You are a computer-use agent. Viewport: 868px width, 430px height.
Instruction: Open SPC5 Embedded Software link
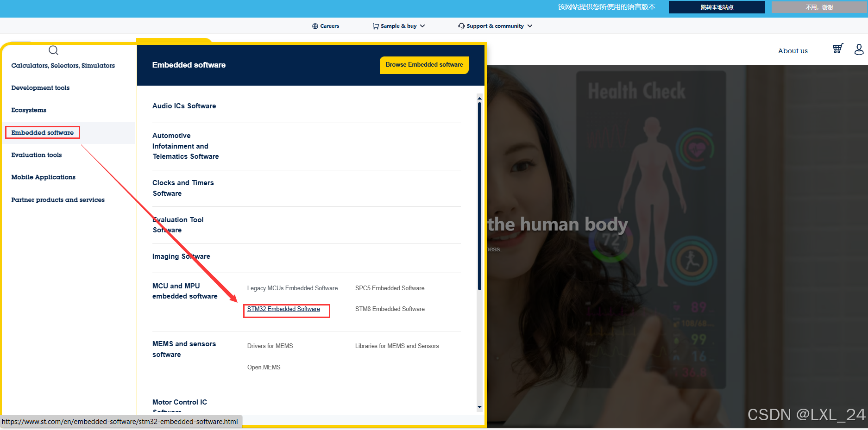pos(390,288)
